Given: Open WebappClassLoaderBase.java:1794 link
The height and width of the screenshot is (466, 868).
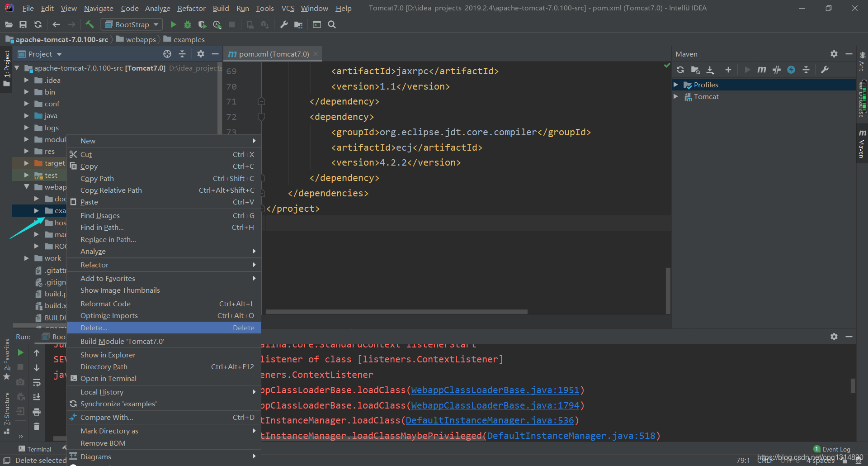Looking at the screenshot, I should [x=495, y=405].
